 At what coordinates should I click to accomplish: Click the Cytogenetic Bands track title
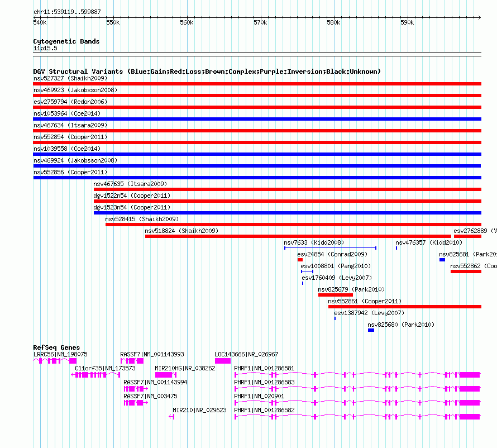(x=66, y=41)
